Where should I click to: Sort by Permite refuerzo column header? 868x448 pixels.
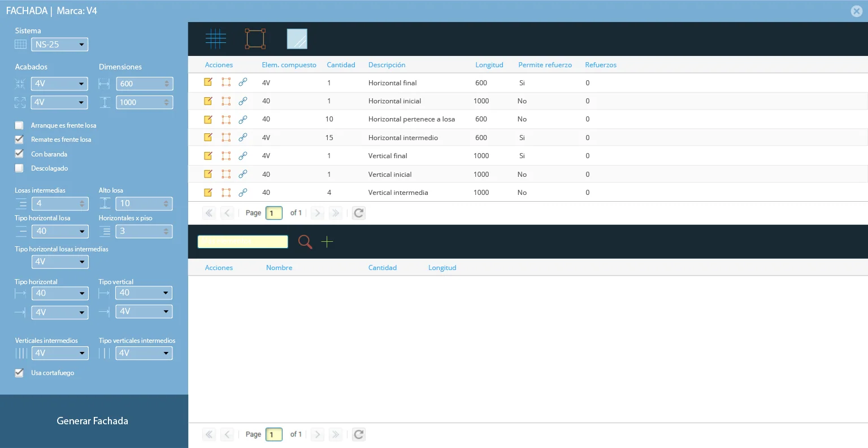tap(545, 65)
